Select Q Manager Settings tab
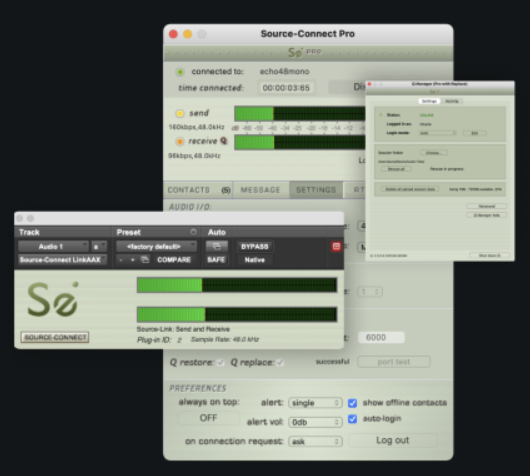 point(429,101)
